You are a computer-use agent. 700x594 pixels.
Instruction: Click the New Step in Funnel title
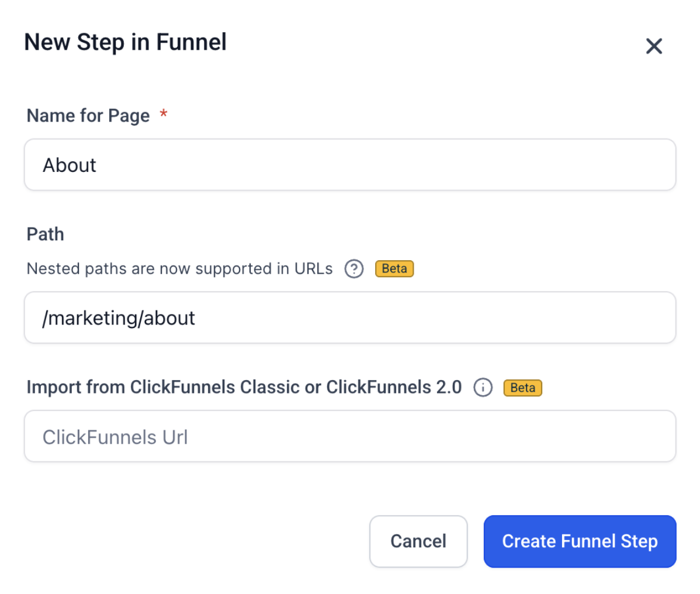[x=125, y=42]
